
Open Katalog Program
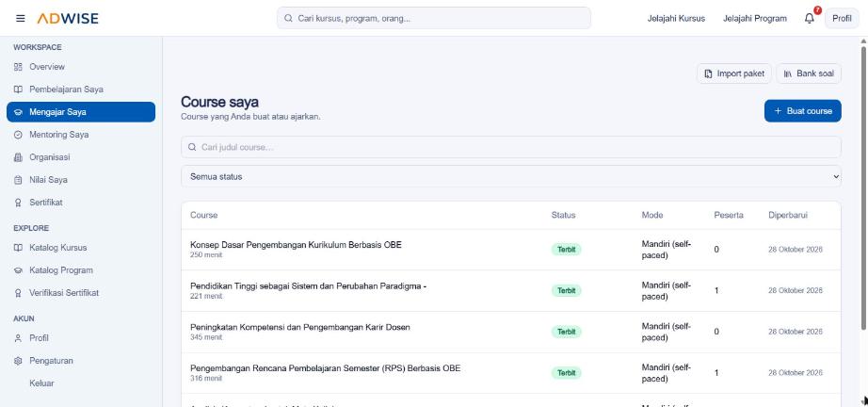coord(81,270)
